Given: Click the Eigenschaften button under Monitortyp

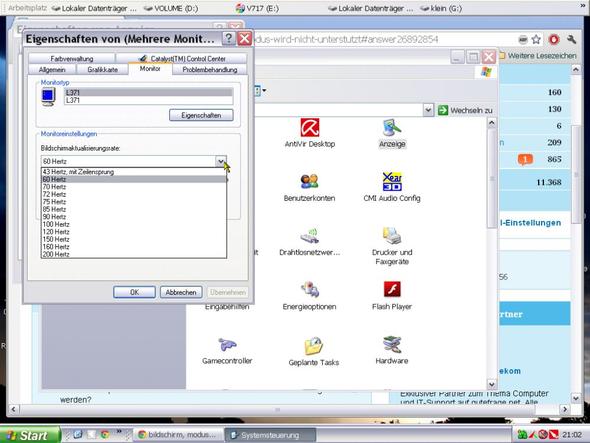Looking at the screenshot, I should click(x=201, y=115).
